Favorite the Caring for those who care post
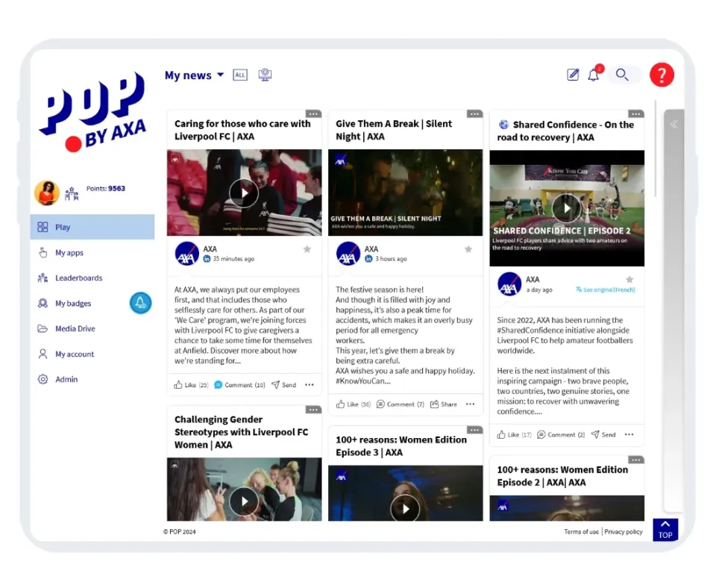Screen dimensions: 716x588 (x=307, y=249)
